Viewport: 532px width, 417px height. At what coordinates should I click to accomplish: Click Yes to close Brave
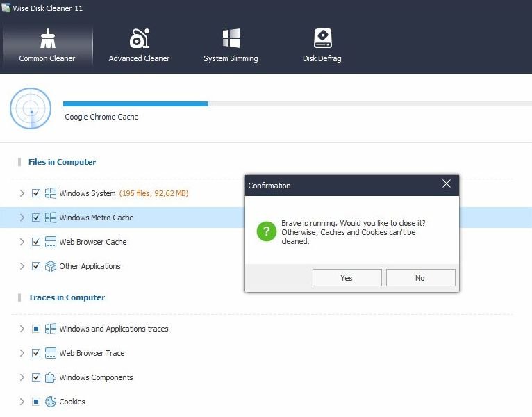click(x=347, y=278)
